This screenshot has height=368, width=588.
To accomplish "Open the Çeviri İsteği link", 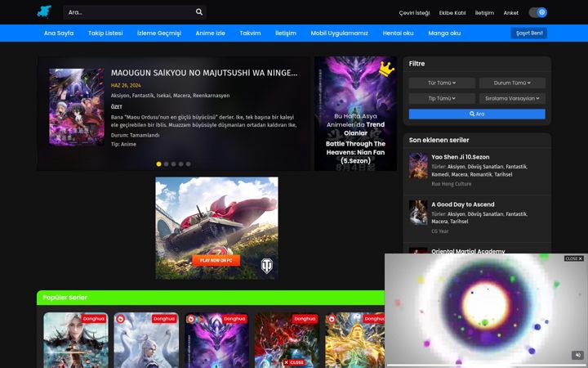I will pyautogui.click(x=414, y=13).
